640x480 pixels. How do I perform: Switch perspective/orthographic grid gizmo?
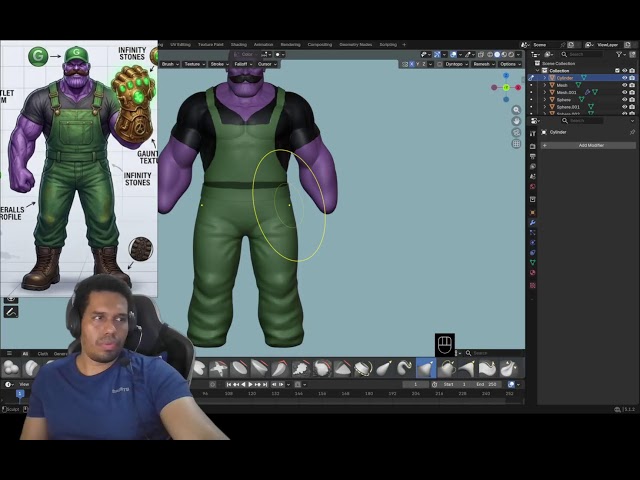pyautogui.click(x=516, y=144)
